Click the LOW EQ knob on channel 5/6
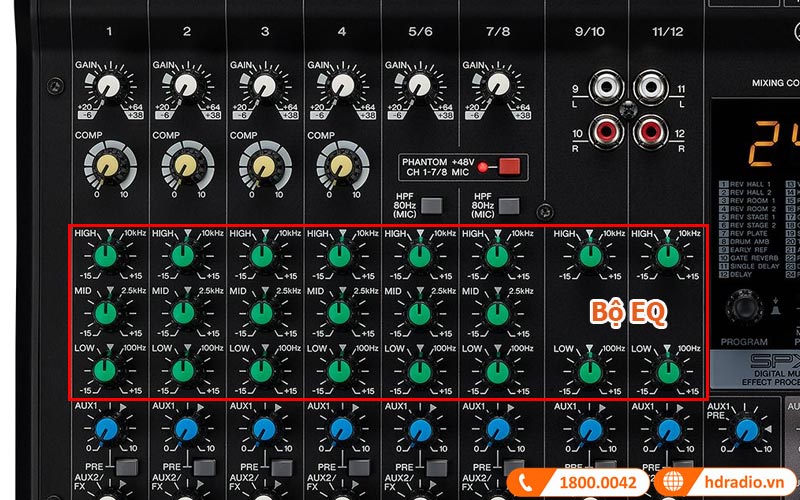 point(419,371)
